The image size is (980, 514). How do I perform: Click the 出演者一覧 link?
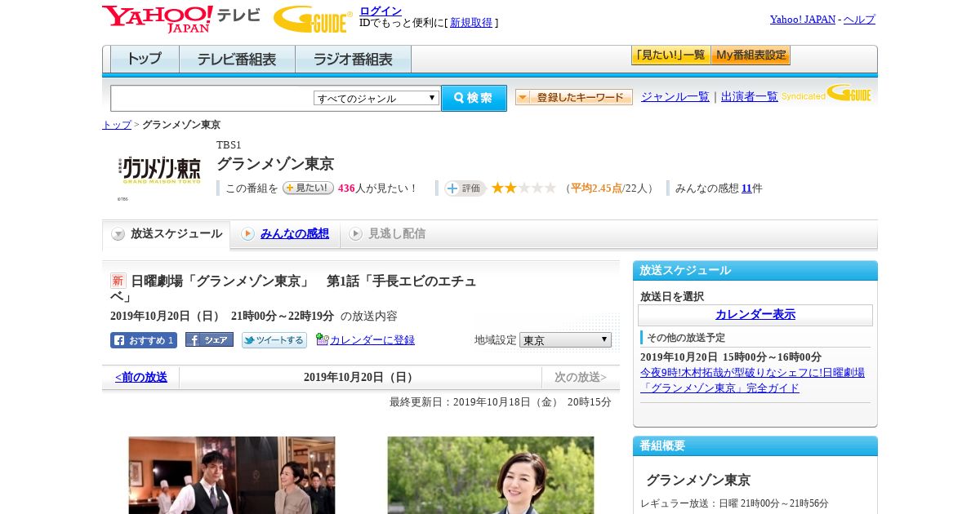(750, 96)
